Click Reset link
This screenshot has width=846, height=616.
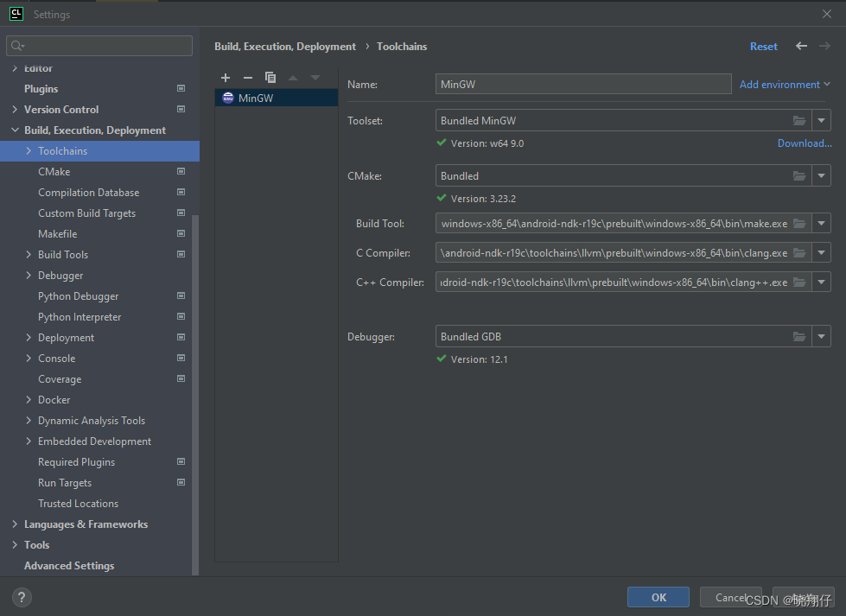[x=763, y=47]
